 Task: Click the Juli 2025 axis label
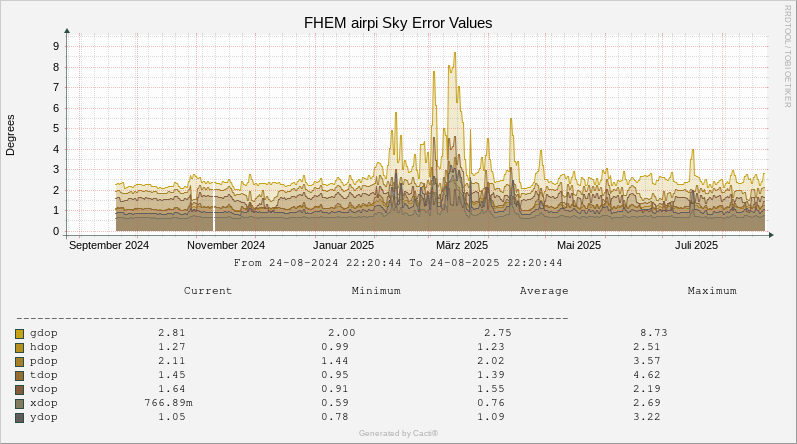[696, 245]
